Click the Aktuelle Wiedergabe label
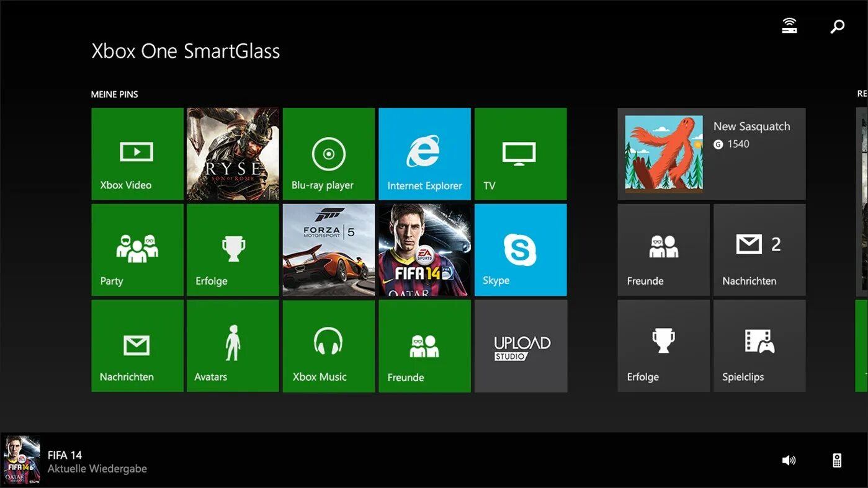The width and height of the screenshot is (868, 488). (97, 469)
